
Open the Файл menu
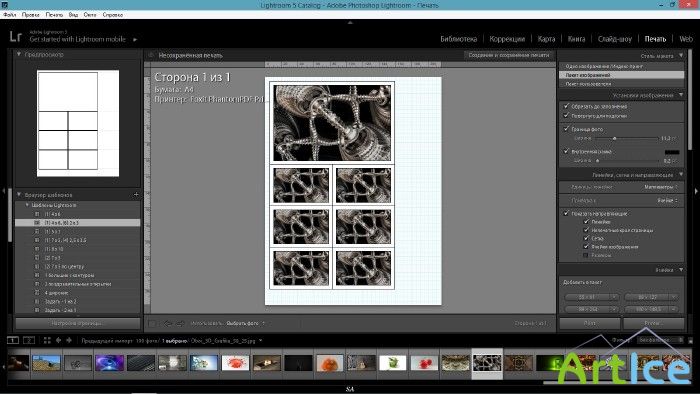(10, 15)
